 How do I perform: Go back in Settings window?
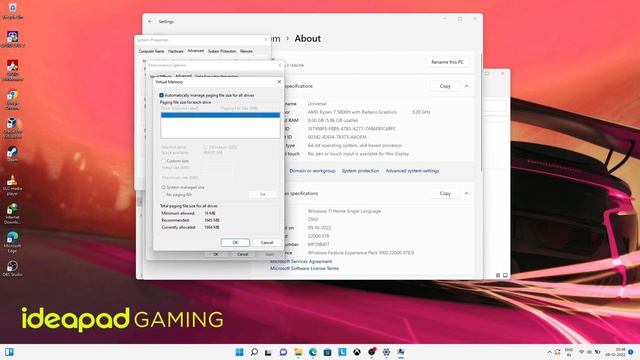coord(150,21)
